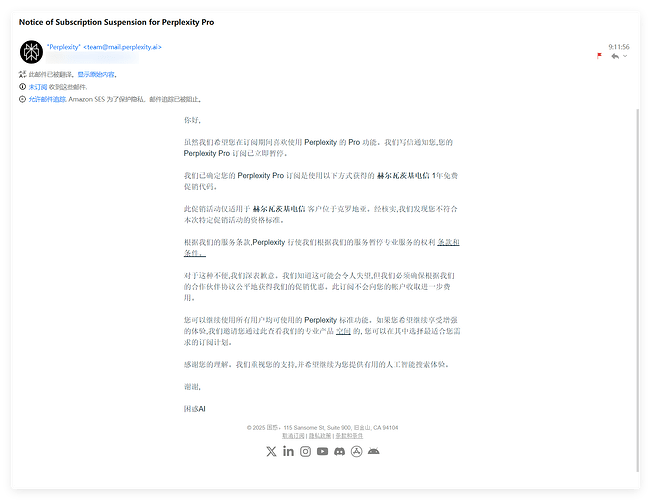Open the LinkedIn icon in footer

point(288,451)
